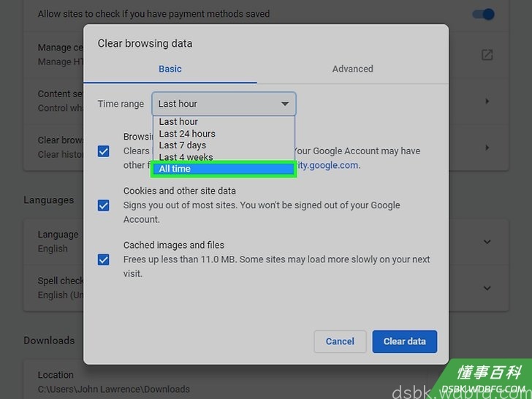532x399 pixels.
Task: Click Cookies and other site data label
Action: (x=180, y=191)
